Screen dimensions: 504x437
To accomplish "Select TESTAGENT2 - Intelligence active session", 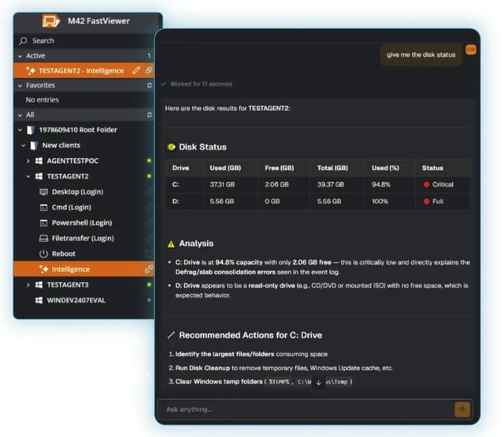I will [x=84, y=71].
